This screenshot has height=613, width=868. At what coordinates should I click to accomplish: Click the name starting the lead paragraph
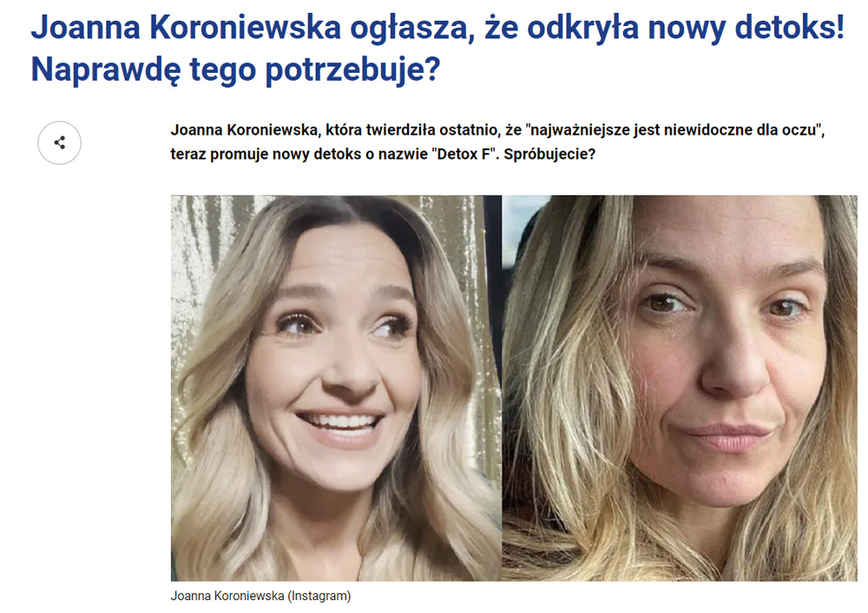click(246, 130)
